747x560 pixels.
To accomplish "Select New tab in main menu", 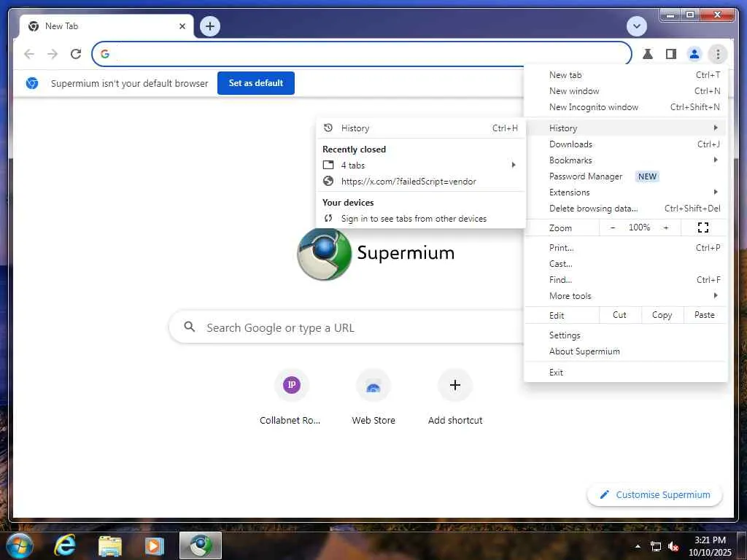I will [625, 75].
